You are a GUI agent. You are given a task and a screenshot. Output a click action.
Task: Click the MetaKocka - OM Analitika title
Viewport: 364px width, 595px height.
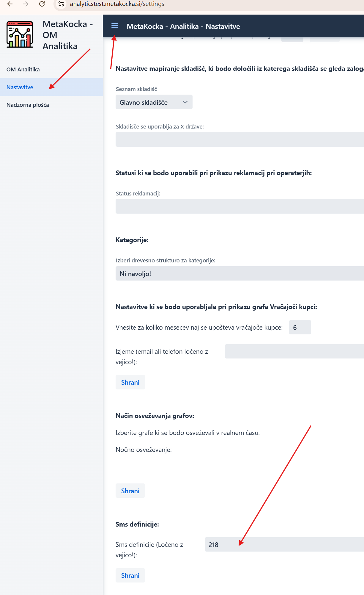pos(68,35)
